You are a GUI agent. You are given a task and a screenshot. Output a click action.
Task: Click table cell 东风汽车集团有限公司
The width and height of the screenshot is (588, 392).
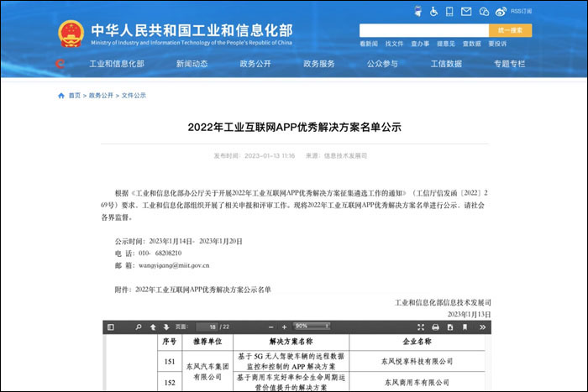pyautogui.click(x=207, y=372)
